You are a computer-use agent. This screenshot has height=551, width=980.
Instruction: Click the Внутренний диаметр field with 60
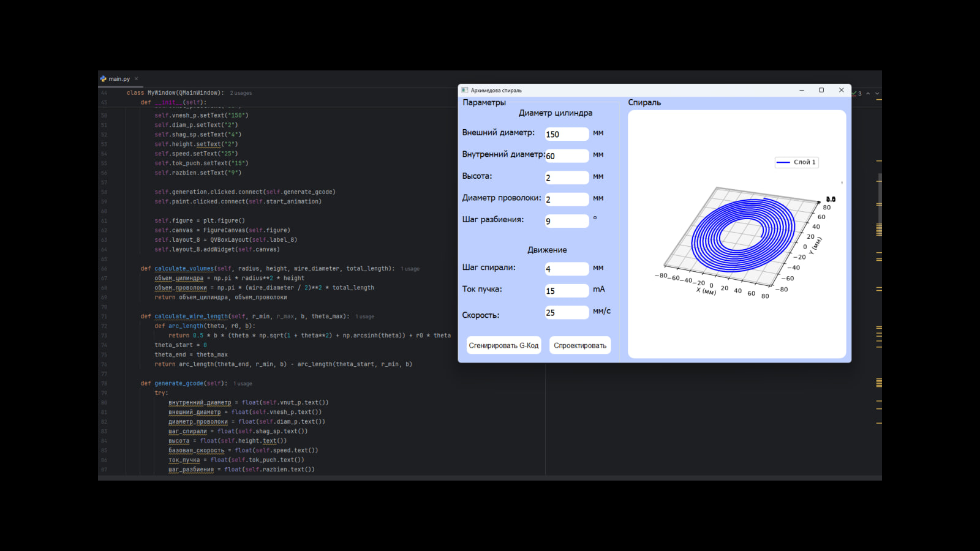(x=567, y=156)
